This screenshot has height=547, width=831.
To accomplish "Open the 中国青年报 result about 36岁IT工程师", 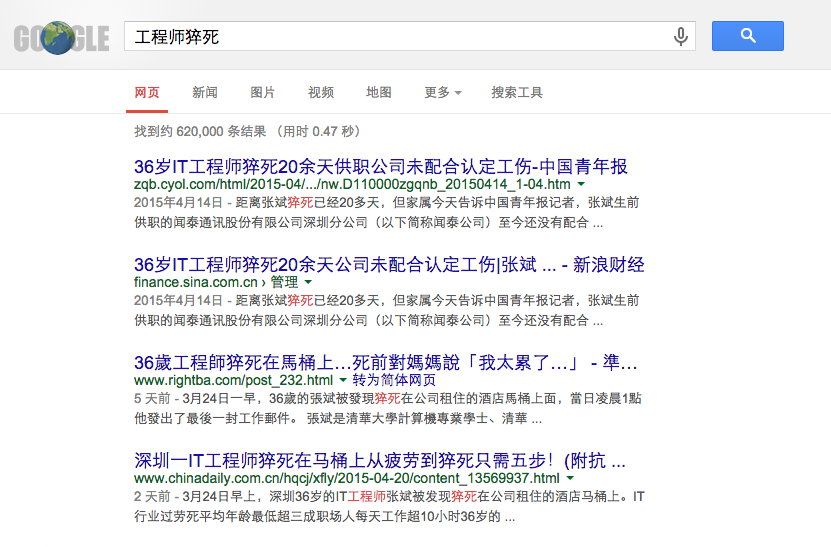I will click(381, 166).
